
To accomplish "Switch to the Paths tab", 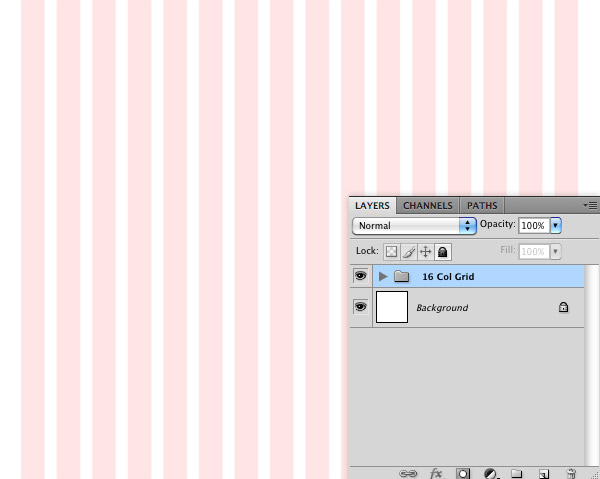I will 482,205.
